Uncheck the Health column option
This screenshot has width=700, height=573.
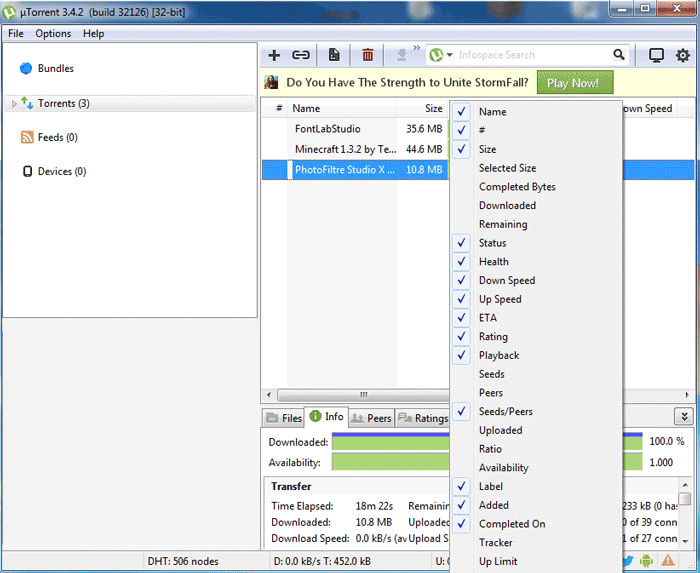(536, 262)
